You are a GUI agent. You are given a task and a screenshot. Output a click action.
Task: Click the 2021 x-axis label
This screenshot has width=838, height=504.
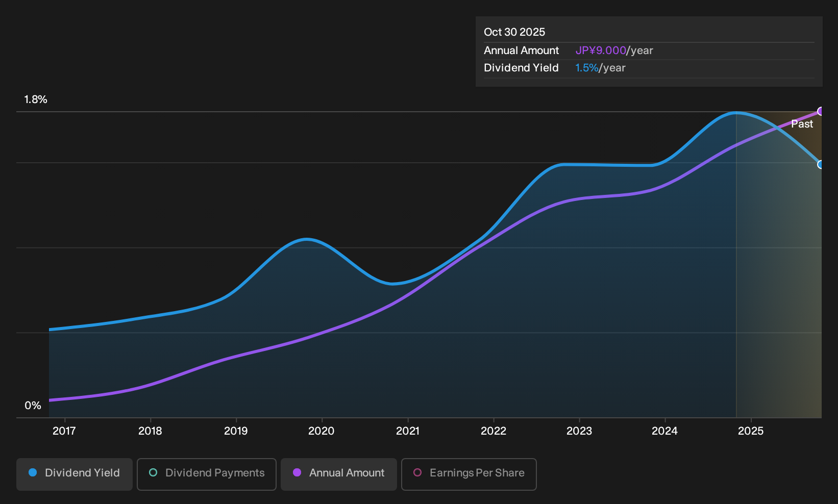click(408, 431)
